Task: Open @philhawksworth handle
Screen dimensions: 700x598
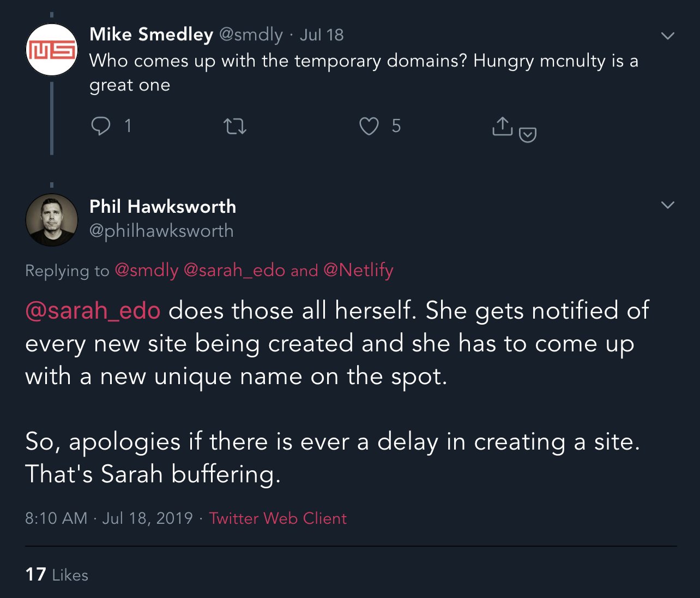Action: click(x=161, y=230)
